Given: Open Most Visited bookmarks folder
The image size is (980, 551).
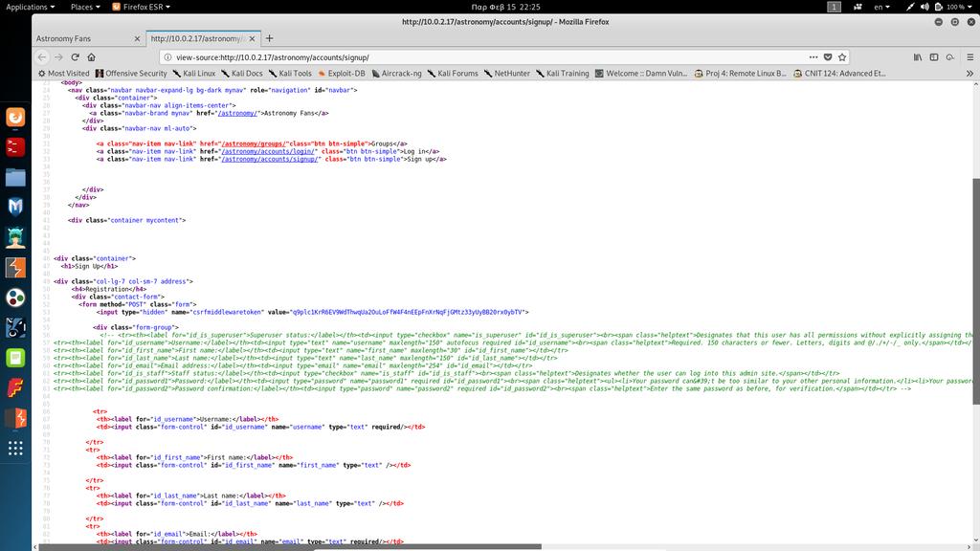Looking at the screenshot, I should click(64, 73).
